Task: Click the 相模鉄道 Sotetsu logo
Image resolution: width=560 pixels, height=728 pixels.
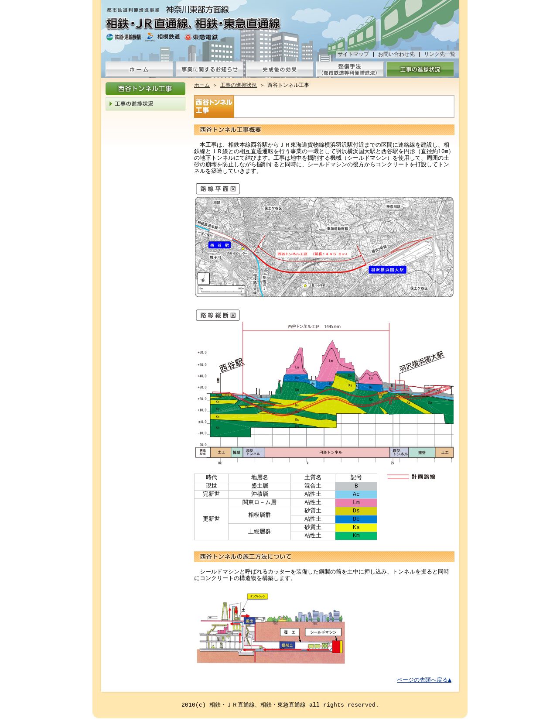Action: 163,37
